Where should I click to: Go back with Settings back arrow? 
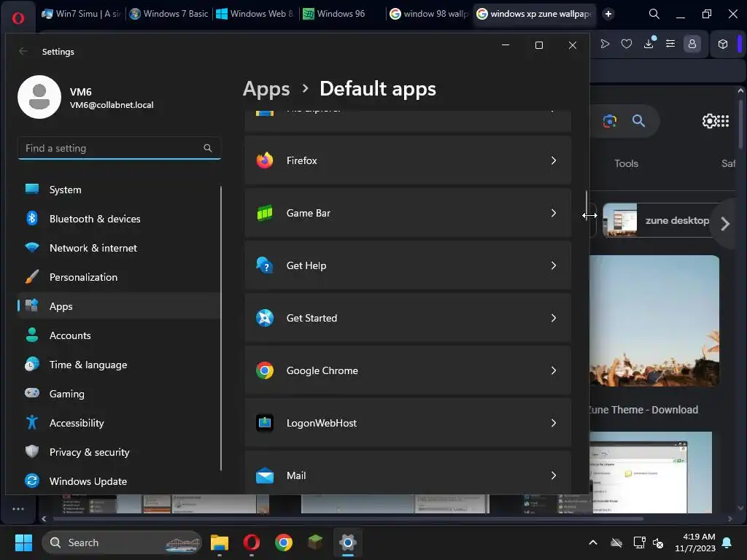tap(23, 52)
